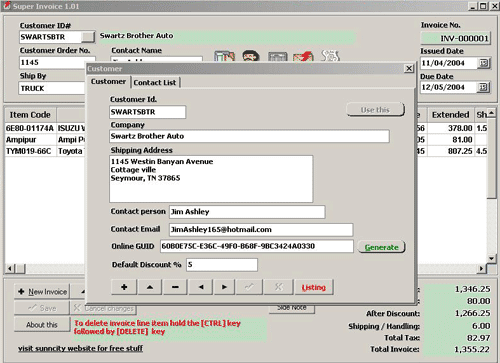Minimize the Super Invoice window

point(473,6)
